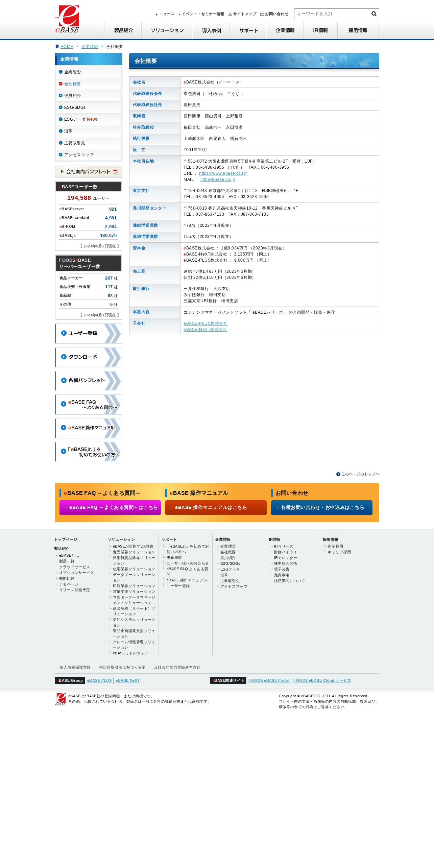Image resolution: width=434 pixels, height=868 pixels.
Task: Open 特定商取引法に基づく表示 footer link
Action: (x=122, y=667)
